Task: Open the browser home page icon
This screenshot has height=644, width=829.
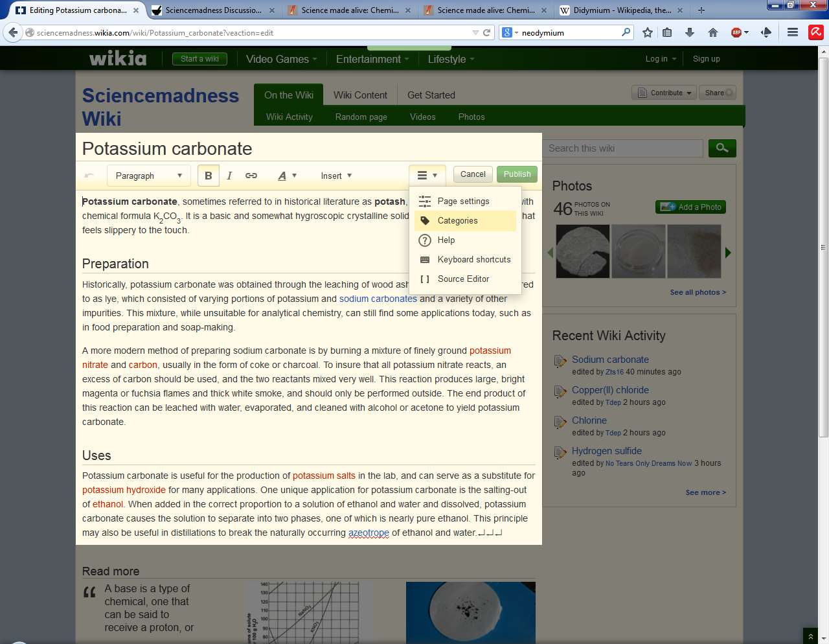Action: (x=713, y=32)
